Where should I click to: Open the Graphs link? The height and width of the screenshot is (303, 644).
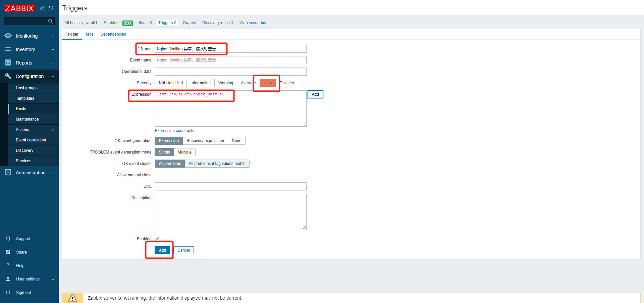(x=189, y=23)
